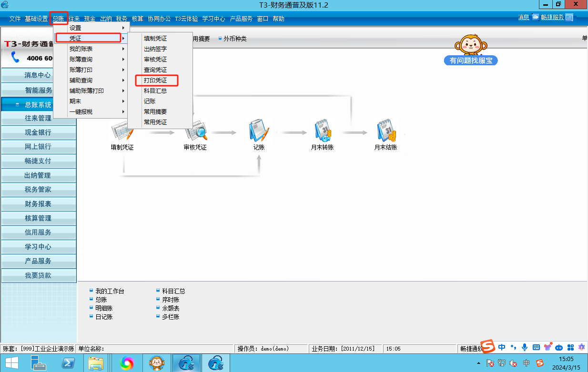Open the Windows Start button
This screenshot has width=588, height=372.
coord(11,363)
